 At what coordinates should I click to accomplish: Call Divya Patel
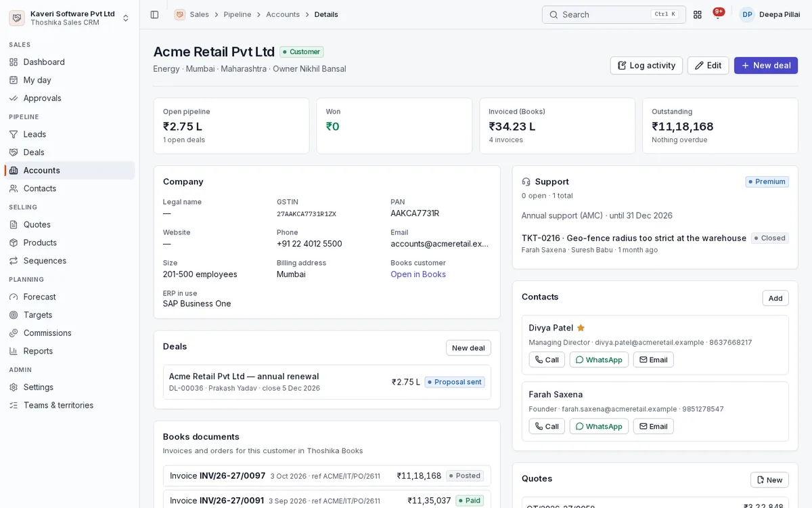tap(547, 360)
